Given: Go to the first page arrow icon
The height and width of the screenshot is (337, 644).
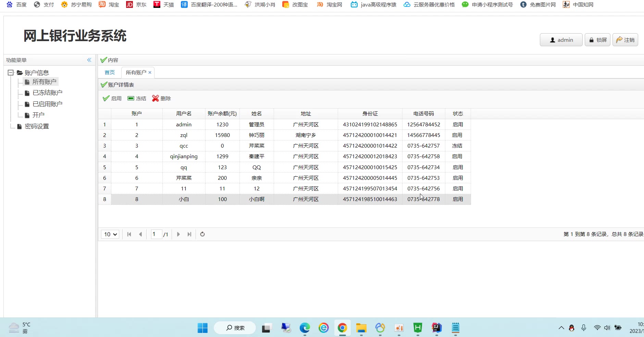Looking at the screenshot, I should pyautogui.click(x=129, y=234).
